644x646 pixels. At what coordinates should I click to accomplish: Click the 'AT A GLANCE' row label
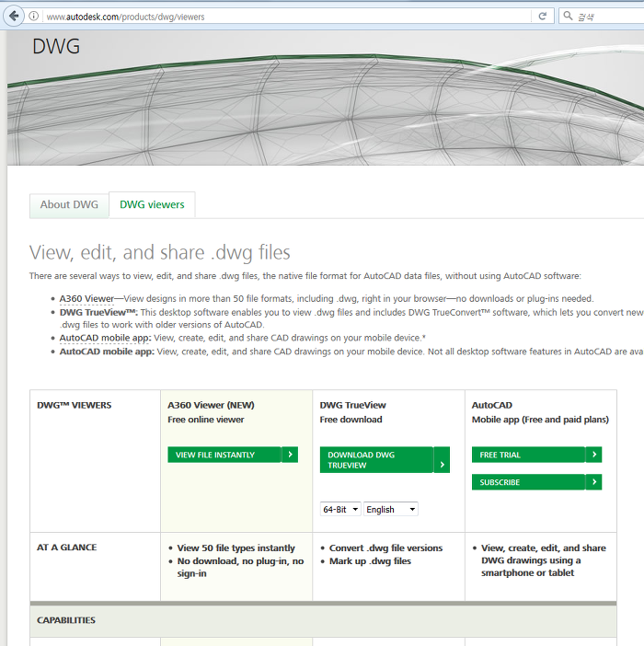(x=67, y=548)
